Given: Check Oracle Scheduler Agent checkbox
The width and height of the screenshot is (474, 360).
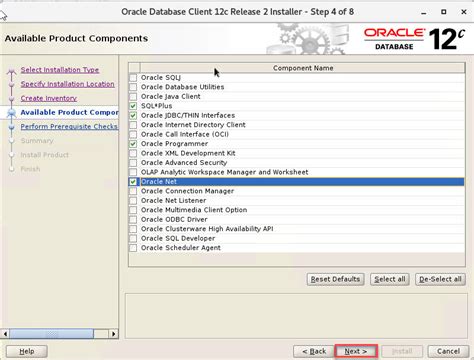Looking at the screenshot, I should 133,248.
